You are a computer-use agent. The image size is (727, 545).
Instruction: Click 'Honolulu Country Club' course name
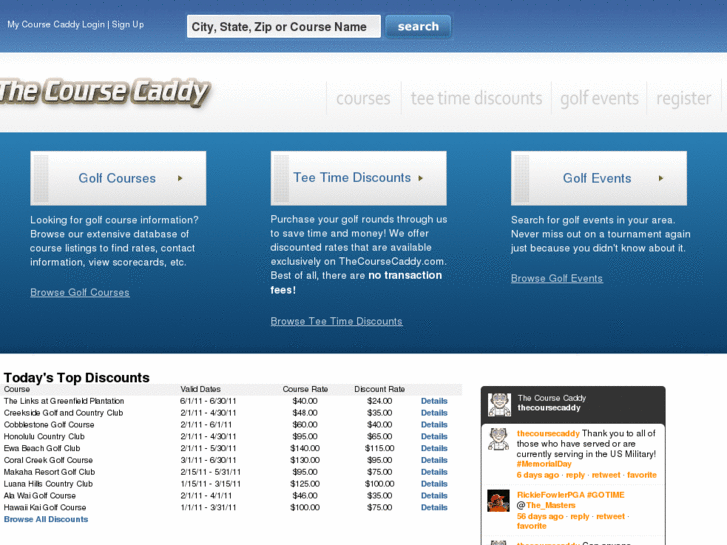pyautogui.click(x=44, y=436)
